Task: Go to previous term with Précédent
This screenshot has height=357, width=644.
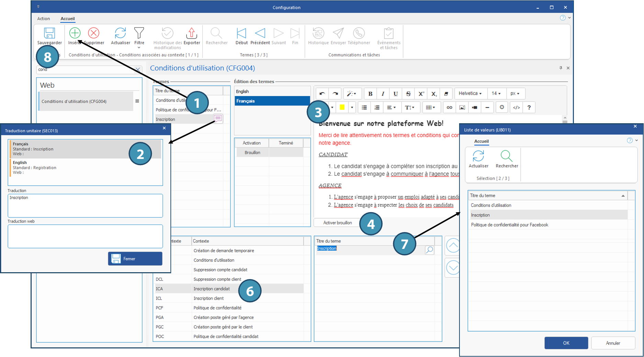Action: 260,33
